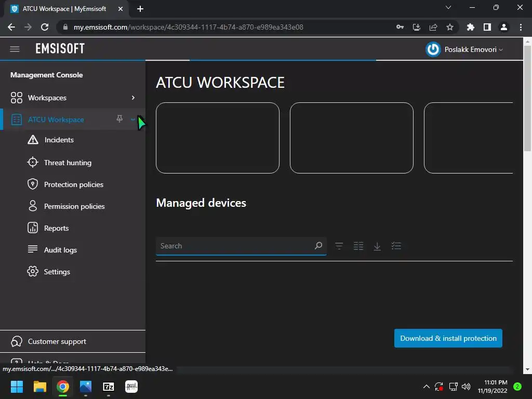Click the user avatar power icon

[433, 49]
